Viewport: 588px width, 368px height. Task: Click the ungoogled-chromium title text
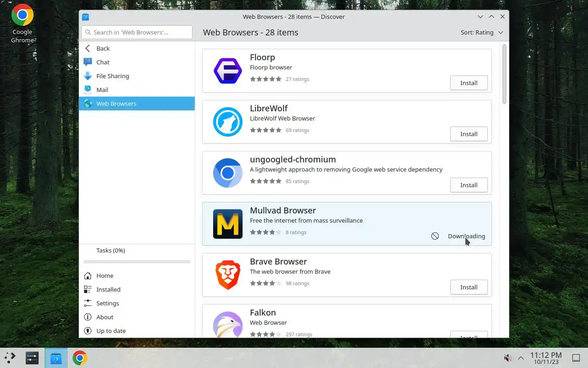coord(293,160)
